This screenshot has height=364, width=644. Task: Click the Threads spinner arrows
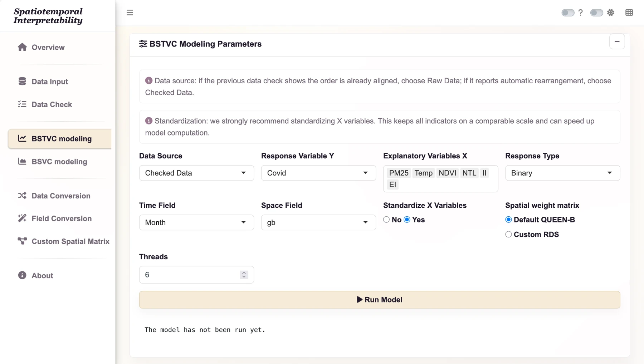pyautogui.click(x=244, y=275)
